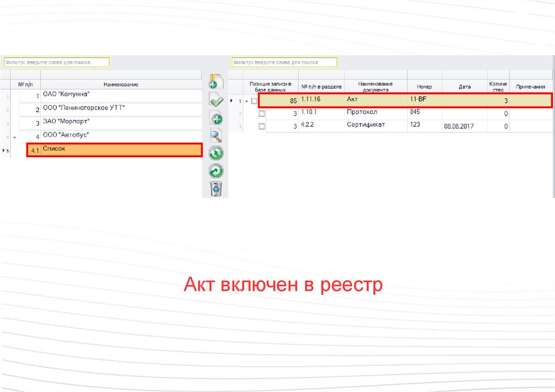
Task: Click the 123 number cell
Action: click(x=424, y=126)
